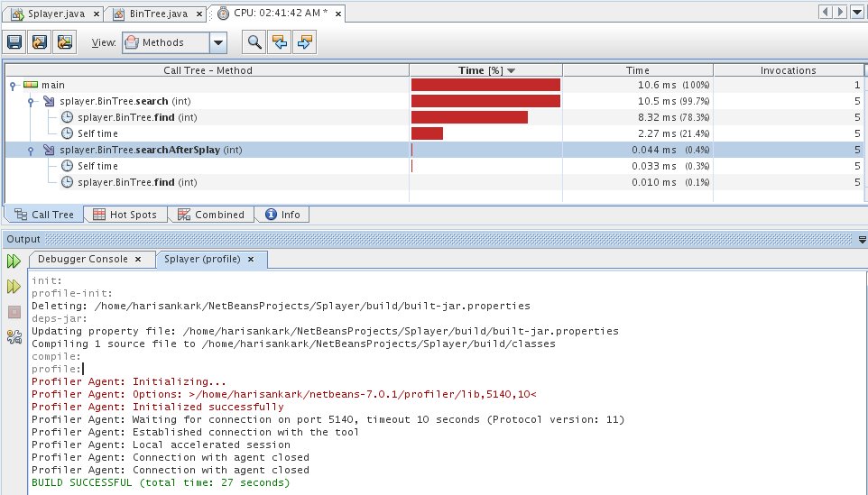This screenshot has width=868, height=495.
Task: Click the save snapshot disk icon
Action: (x=14, y=42)
